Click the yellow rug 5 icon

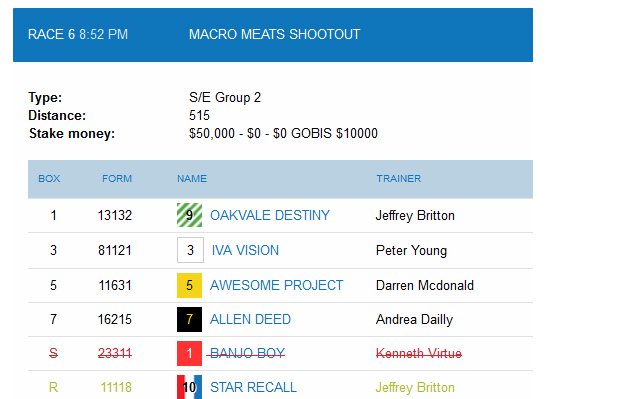coord(189,285)
